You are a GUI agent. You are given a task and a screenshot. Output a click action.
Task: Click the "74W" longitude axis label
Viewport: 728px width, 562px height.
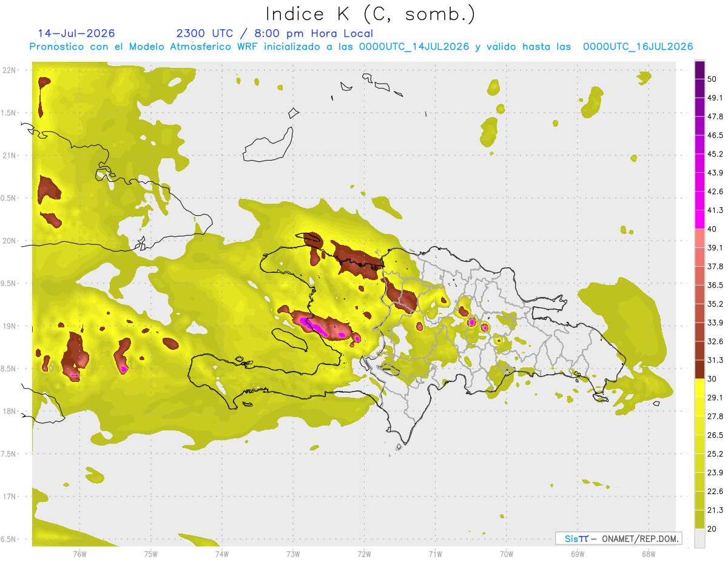click(221, 554)
